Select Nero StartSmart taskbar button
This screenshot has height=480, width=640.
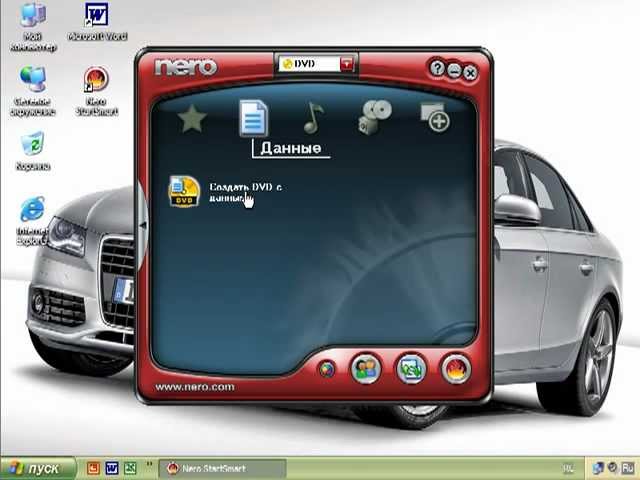[x=222, y=469]
